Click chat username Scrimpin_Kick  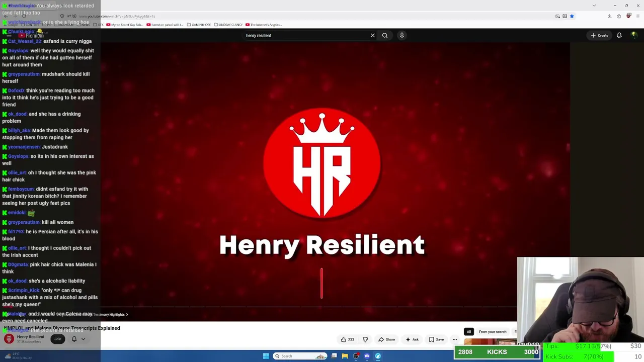click(x=24, y=291)
